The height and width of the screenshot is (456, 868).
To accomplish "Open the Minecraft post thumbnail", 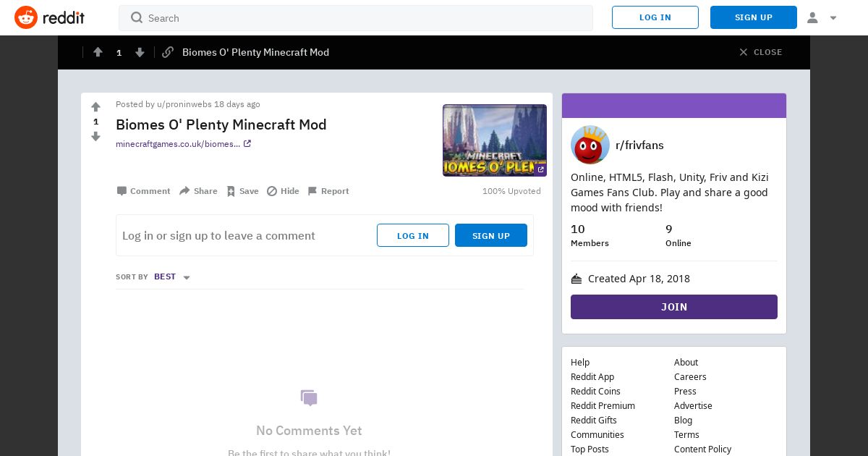I will (495, 140).
